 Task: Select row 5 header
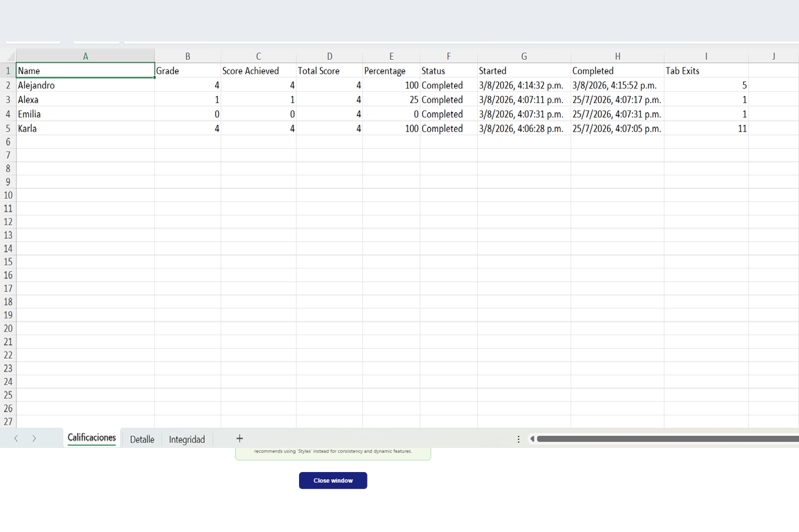(x=8, y=128)
